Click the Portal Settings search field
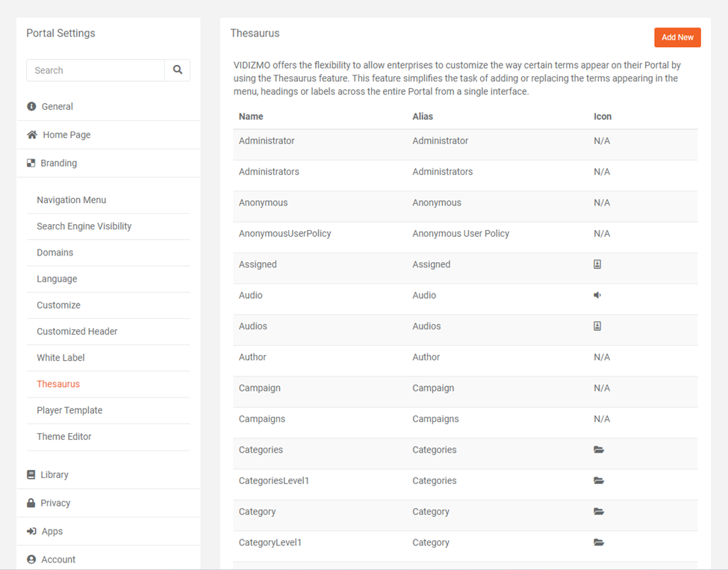This screenshot has width=728, height=570. tap(96, 70)
